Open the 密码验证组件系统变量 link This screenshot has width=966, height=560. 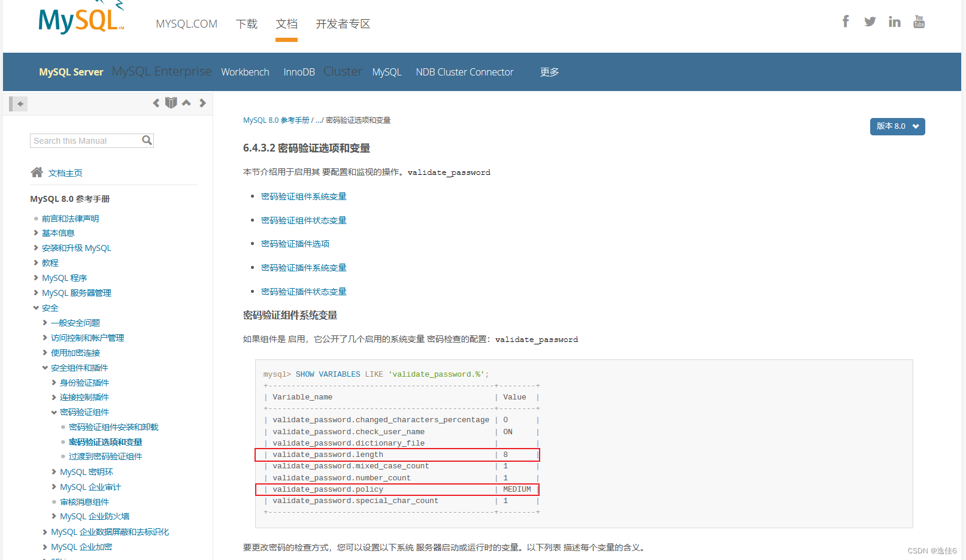point(304,196)
